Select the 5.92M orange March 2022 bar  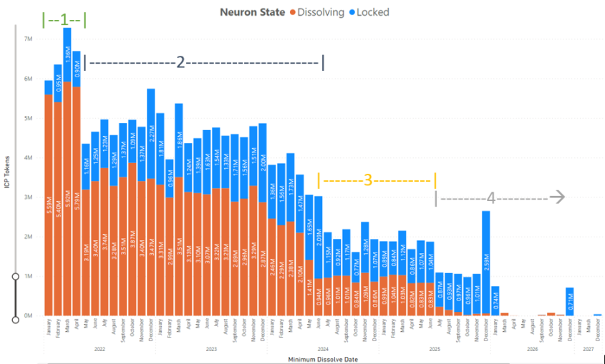[67, 198]
